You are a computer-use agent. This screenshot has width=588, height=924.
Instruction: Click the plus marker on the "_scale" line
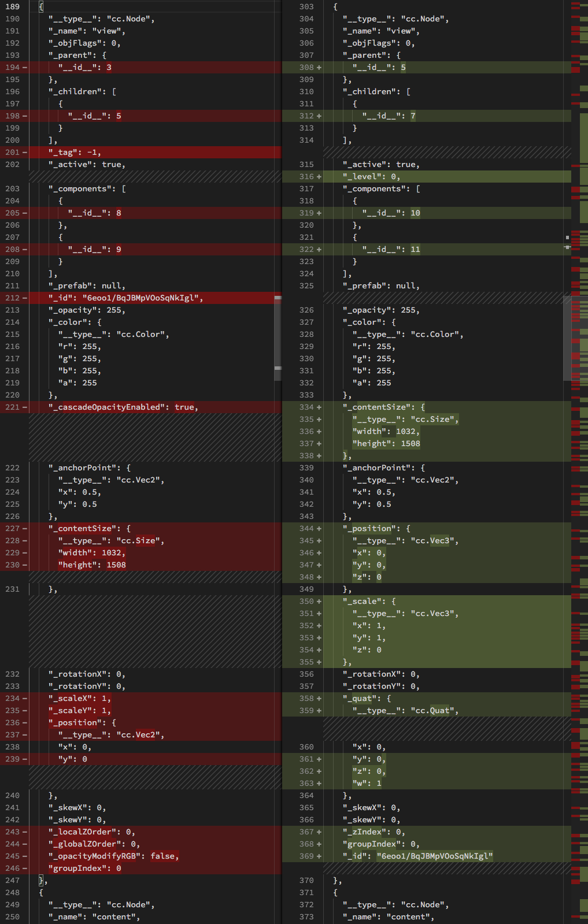[319, 602]
